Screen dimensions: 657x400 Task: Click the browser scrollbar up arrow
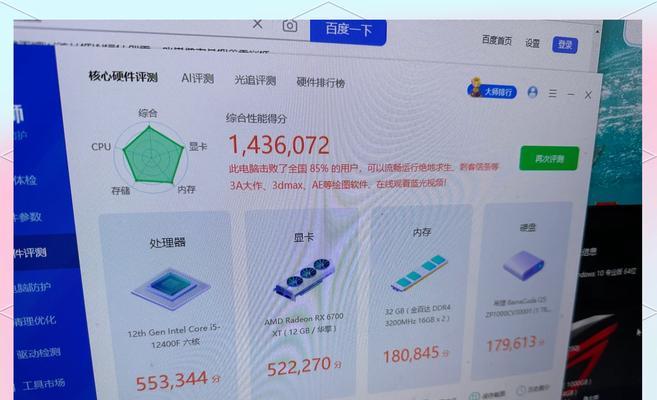click(597, 31)
